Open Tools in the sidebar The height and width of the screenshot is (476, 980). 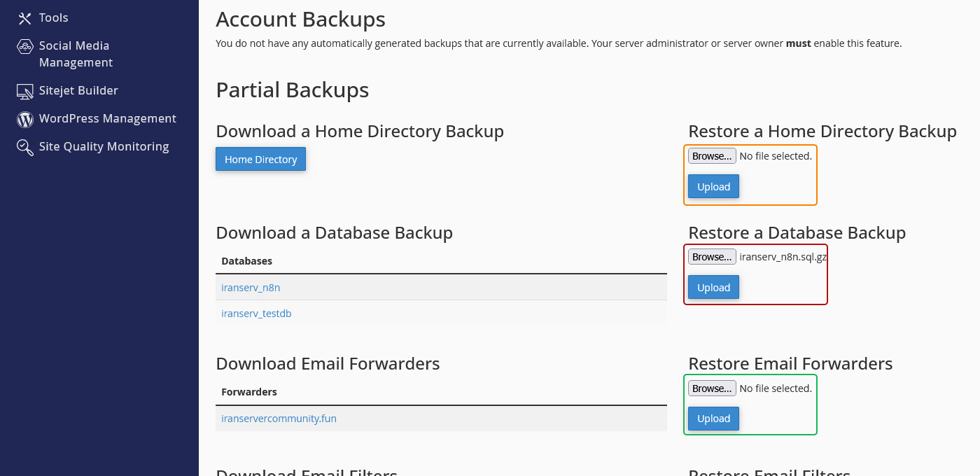[x=54, y=18]
